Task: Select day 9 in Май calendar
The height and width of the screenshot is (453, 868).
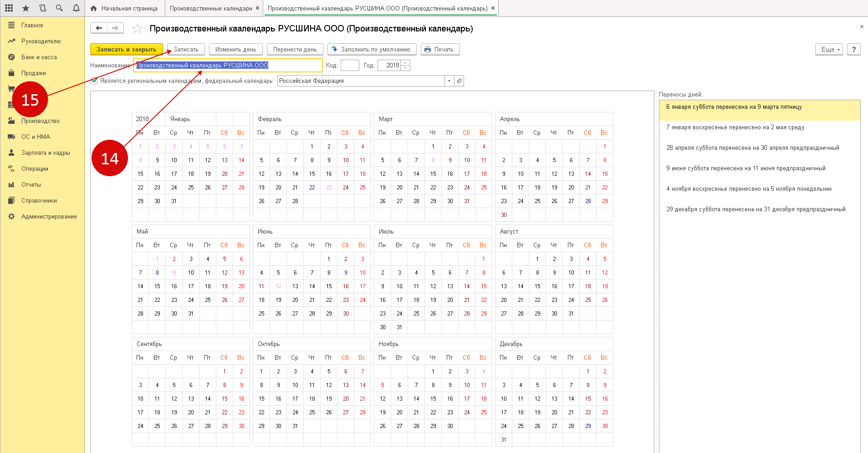Action: 174,273
